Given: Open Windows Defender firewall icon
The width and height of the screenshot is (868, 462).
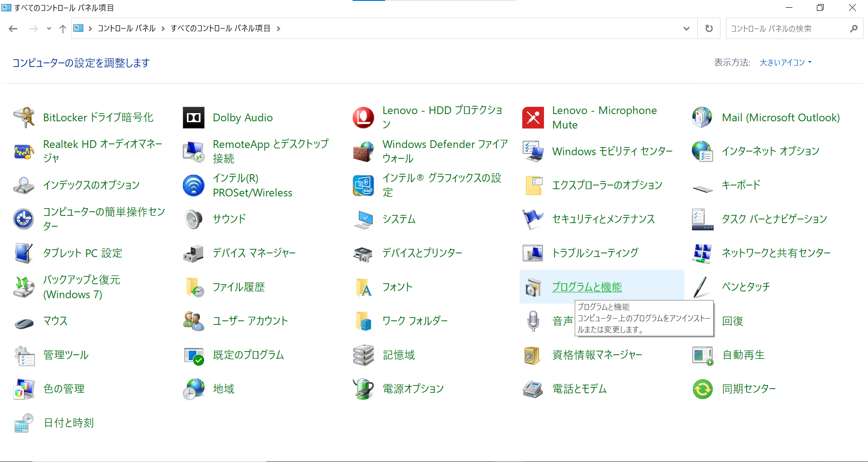Looking at the screenshot, I should (x=363, y=152).
